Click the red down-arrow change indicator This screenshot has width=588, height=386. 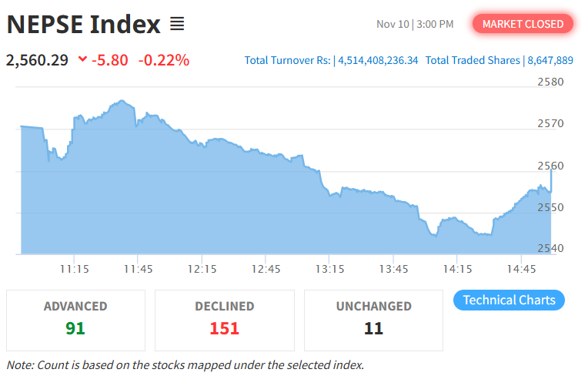[83, 59]
